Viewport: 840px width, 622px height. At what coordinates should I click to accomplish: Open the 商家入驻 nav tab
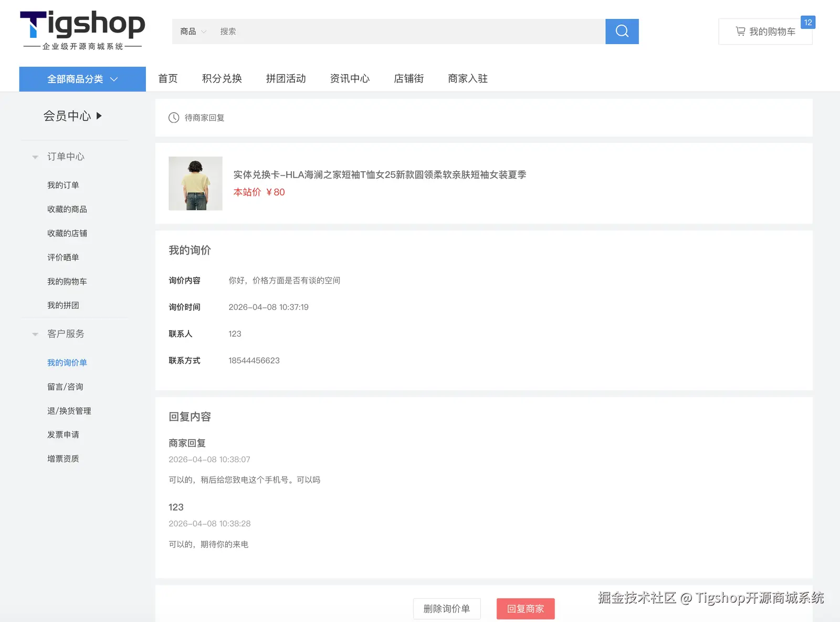[468, 79]
